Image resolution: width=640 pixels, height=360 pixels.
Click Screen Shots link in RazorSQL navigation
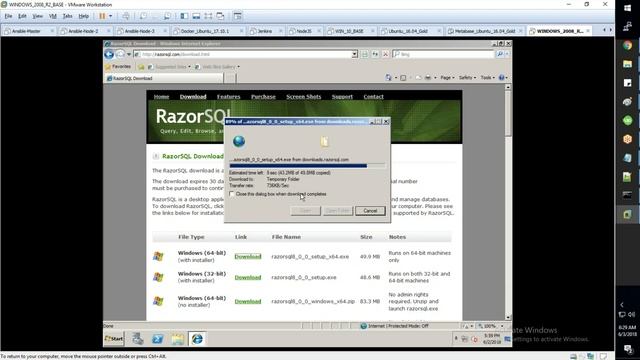[304, 97]
